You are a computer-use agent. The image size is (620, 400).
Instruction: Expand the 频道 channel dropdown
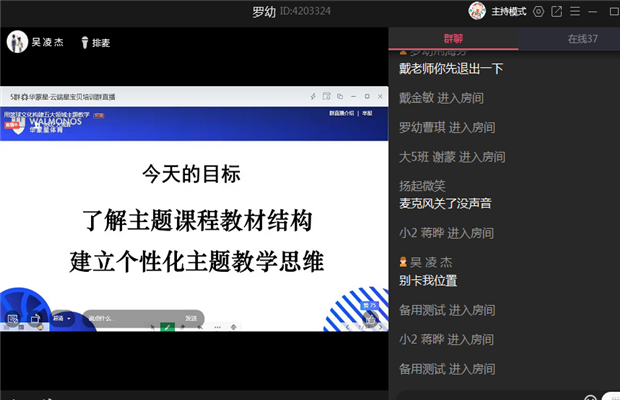61,318
